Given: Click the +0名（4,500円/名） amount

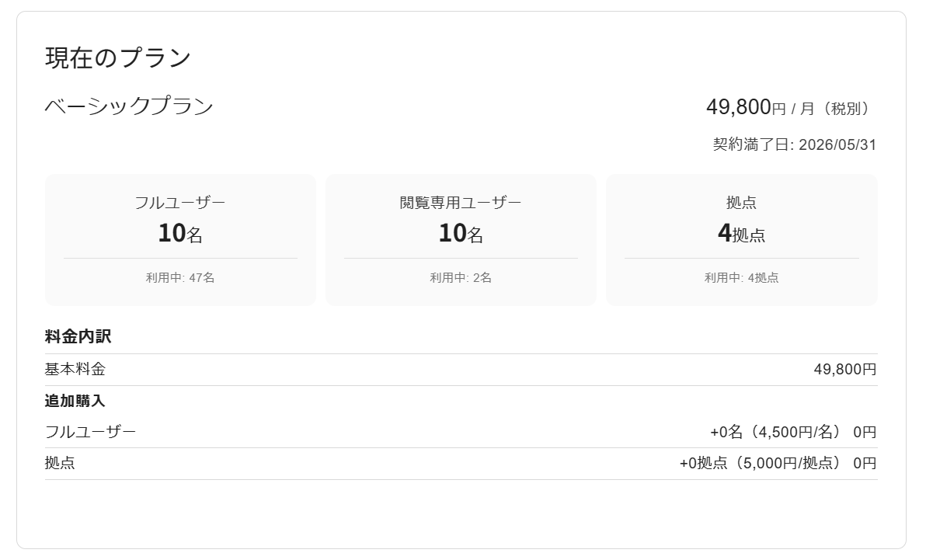Looking at the screenshot, I should tap(777, 432).
